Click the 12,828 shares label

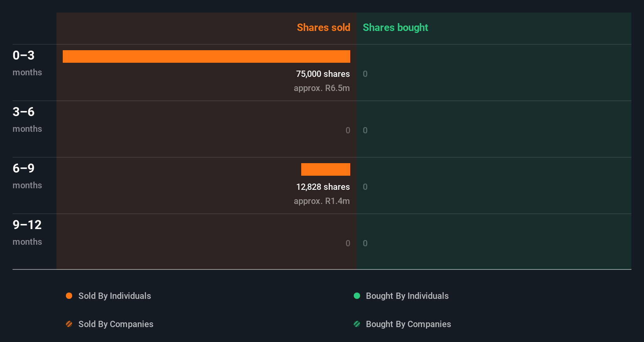click(323, 187)
